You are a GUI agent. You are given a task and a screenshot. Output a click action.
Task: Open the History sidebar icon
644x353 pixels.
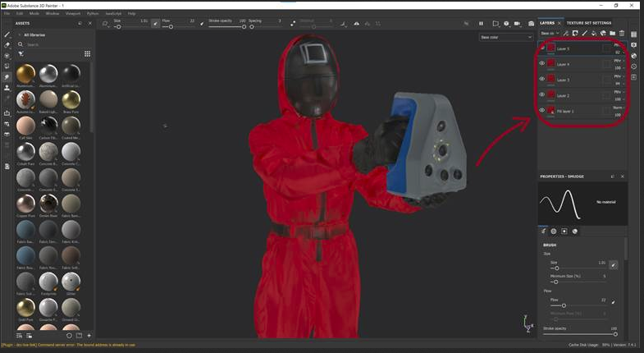click(x=634, y=66)
